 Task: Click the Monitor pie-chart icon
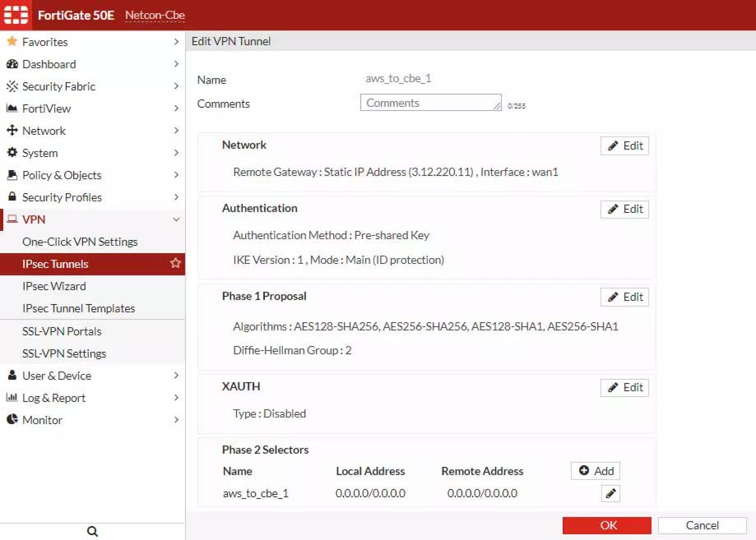coord(12,419)
